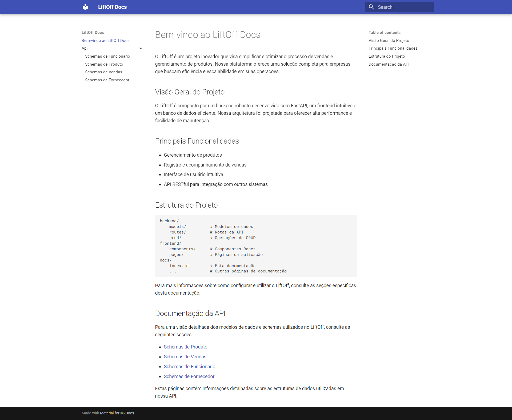The height and width of the screenshot is (420, 512).
Task: Open the Schemas de Fornecedor body link
Action: 189,377
